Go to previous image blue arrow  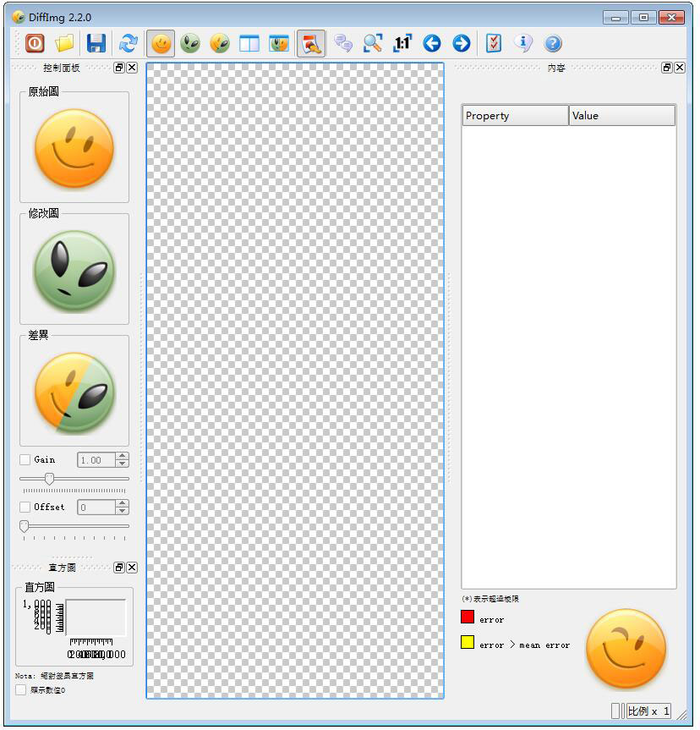pyautogui.click(x=432, y=43)
